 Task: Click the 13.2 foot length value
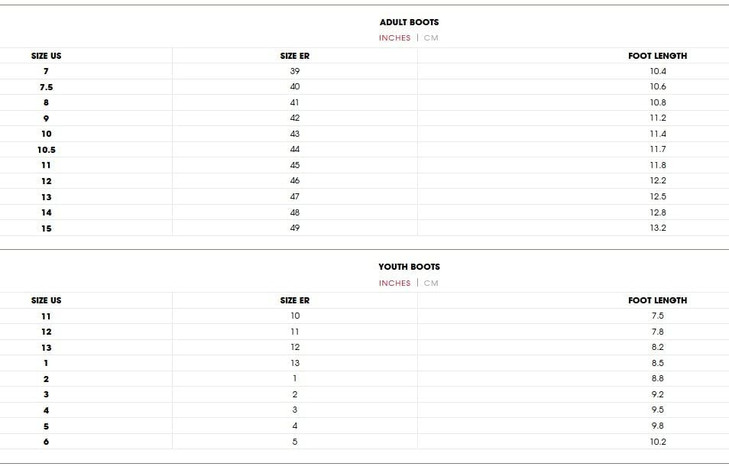click(657, 228)
